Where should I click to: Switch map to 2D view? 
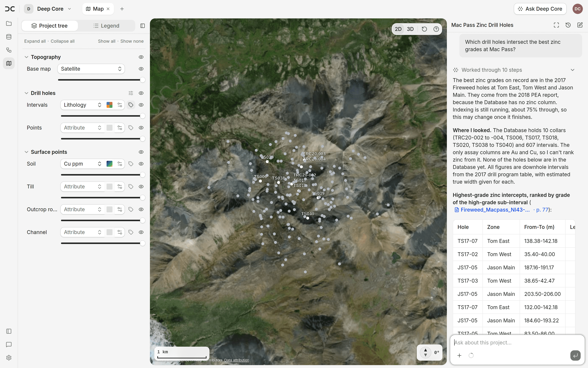pos(398,29)
